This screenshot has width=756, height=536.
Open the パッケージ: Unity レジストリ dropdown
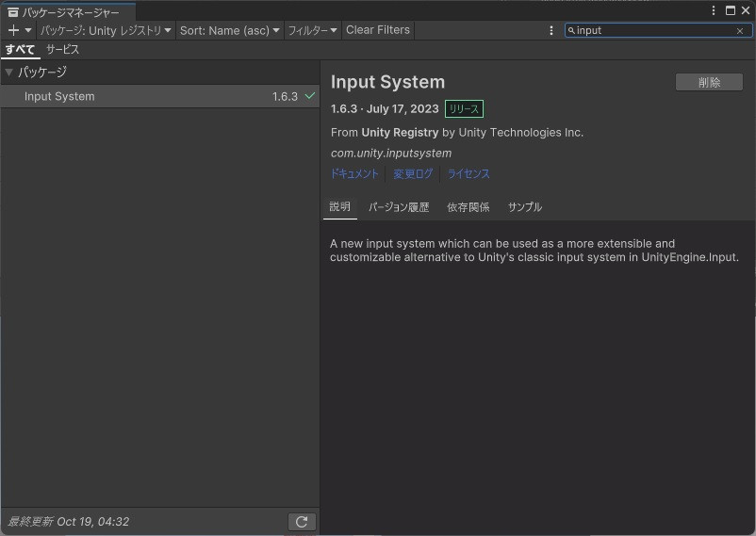[x=106, y=30]
